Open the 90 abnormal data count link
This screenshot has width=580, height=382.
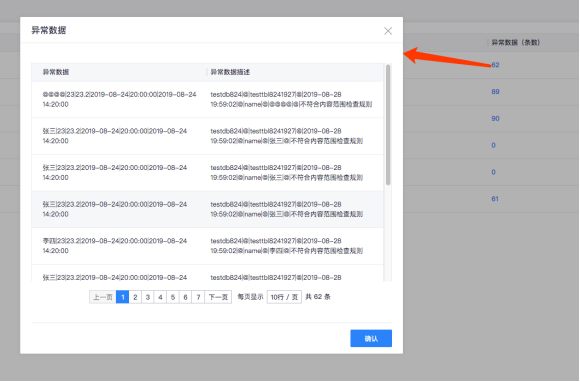tap(495, 119)
